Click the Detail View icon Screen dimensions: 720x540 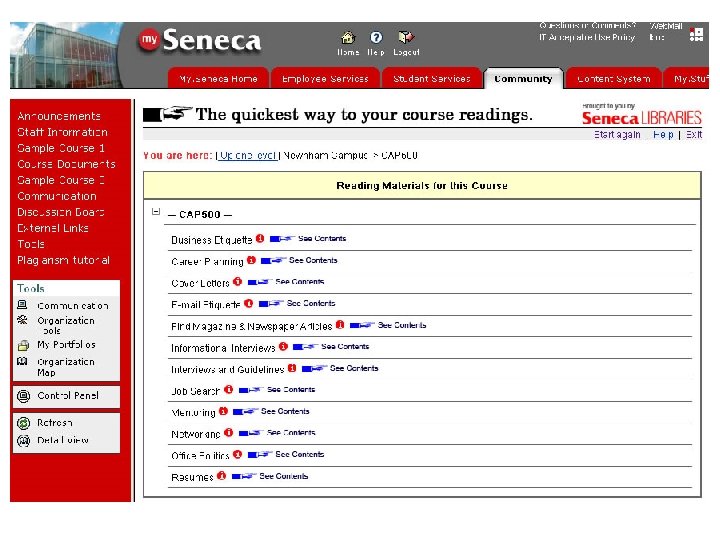pyautogui.click(x=23, y=440)
